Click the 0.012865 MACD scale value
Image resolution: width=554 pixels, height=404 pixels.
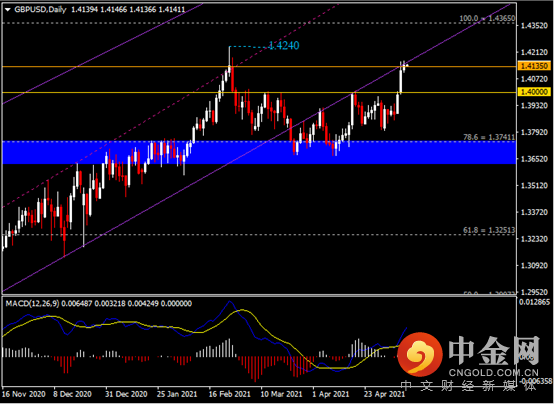535,302
